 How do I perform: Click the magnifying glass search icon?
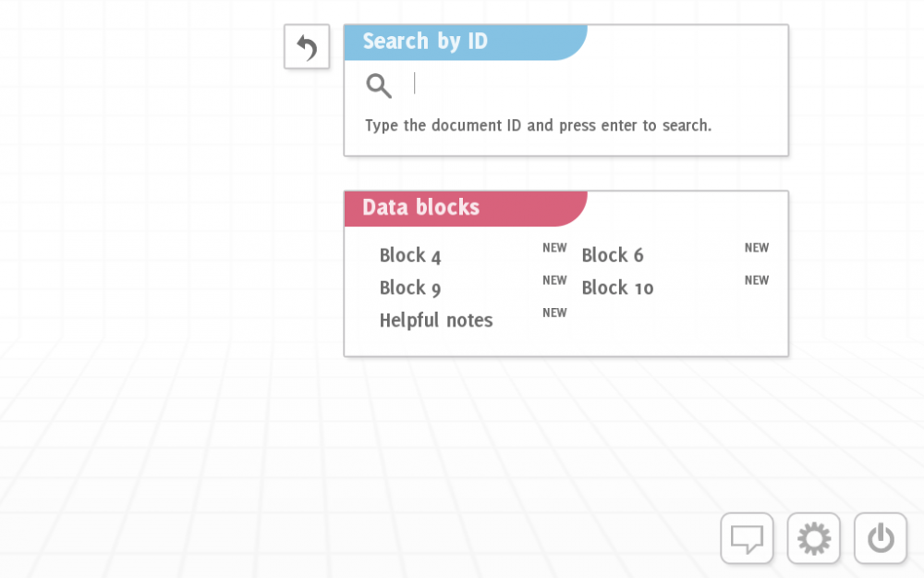click(x=379, y=86)
